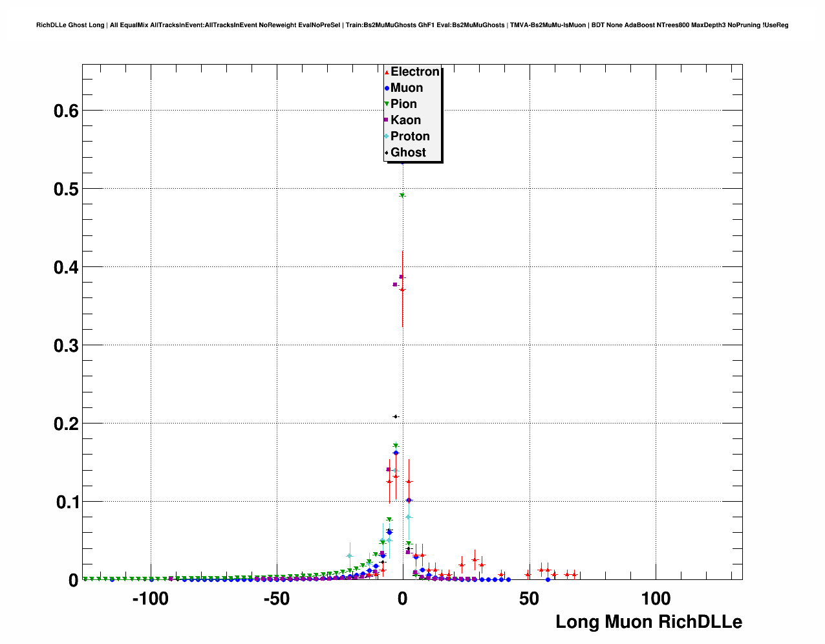
Task: Click the black Ghost marker in legend
Action: [387, 153]
